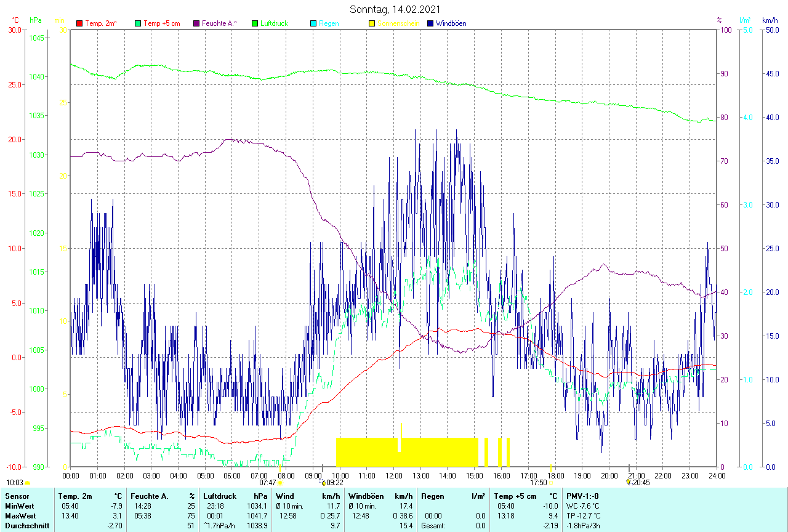Click the sun icon next to 10:03
This screenshot has height=532, width=788.
(28, 483)
